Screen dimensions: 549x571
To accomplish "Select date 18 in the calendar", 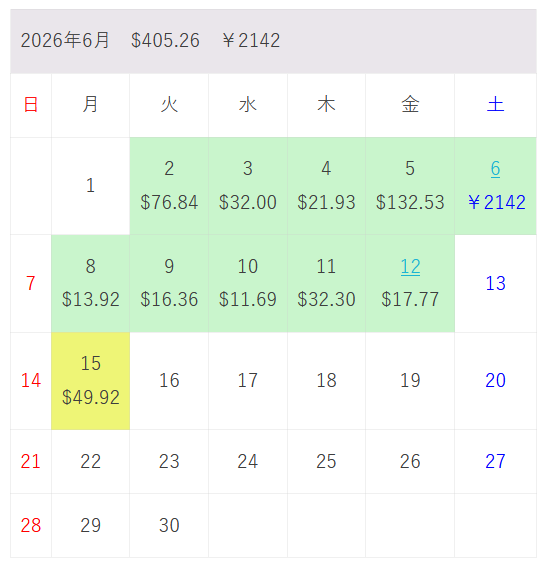I will tap(326, 381).
